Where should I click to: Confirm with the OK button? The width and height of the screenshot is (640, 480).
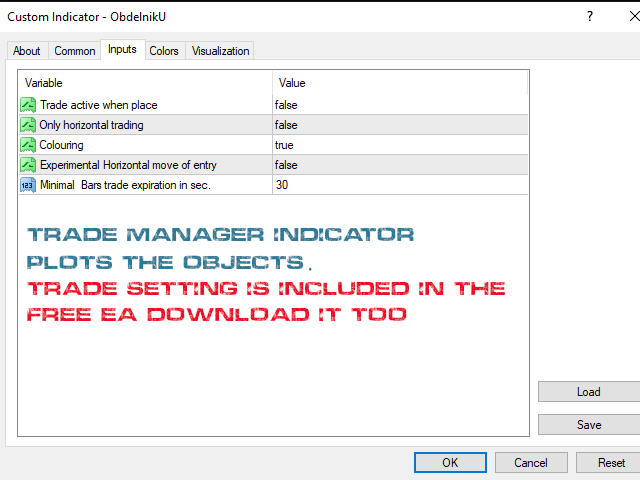(450, 462)
